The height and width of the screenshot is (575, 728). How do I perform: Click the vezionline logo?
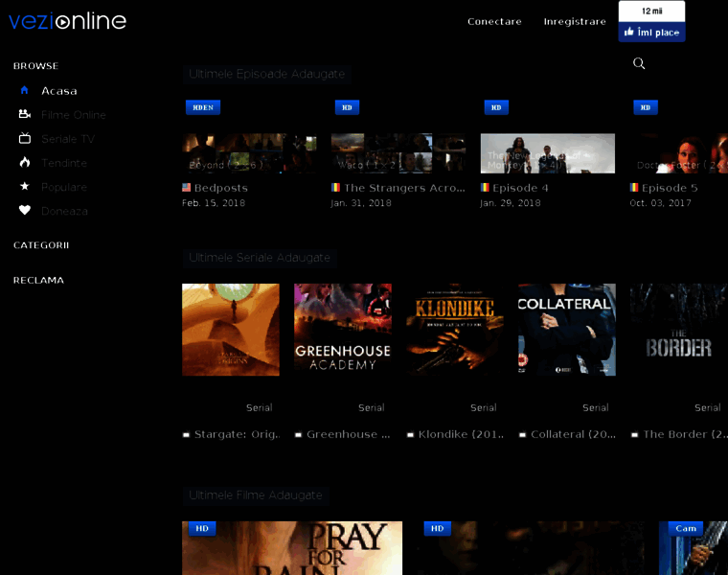67,21
